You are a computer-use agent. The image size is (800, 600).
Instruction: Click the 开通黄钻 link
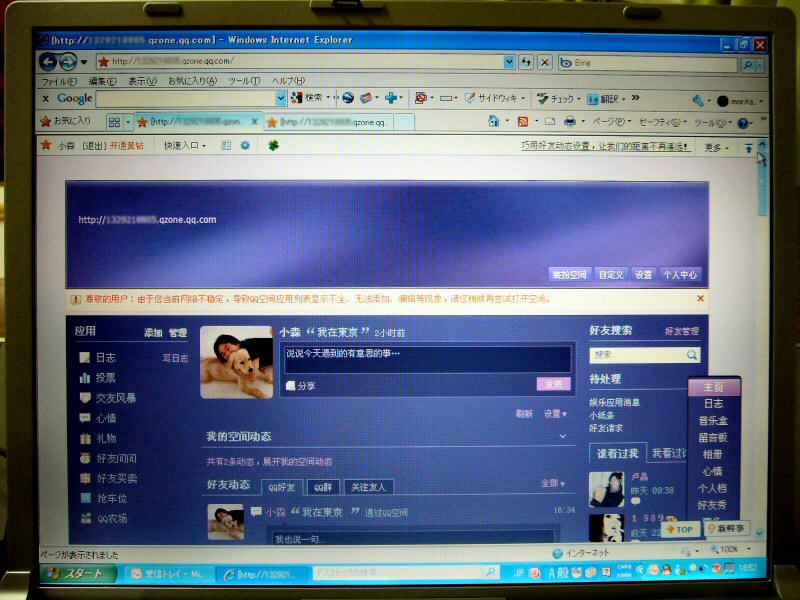pos(127,145)
